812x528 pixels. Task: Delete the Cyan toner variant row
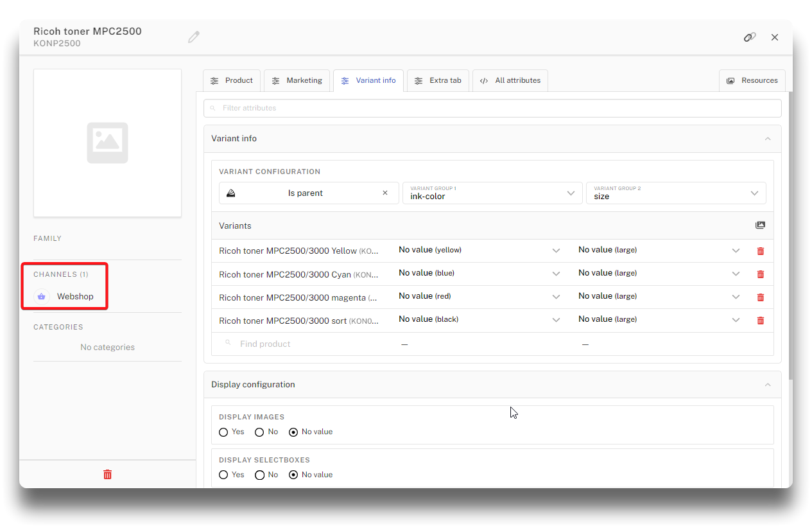pyautogui.click(x=760, y=274)
